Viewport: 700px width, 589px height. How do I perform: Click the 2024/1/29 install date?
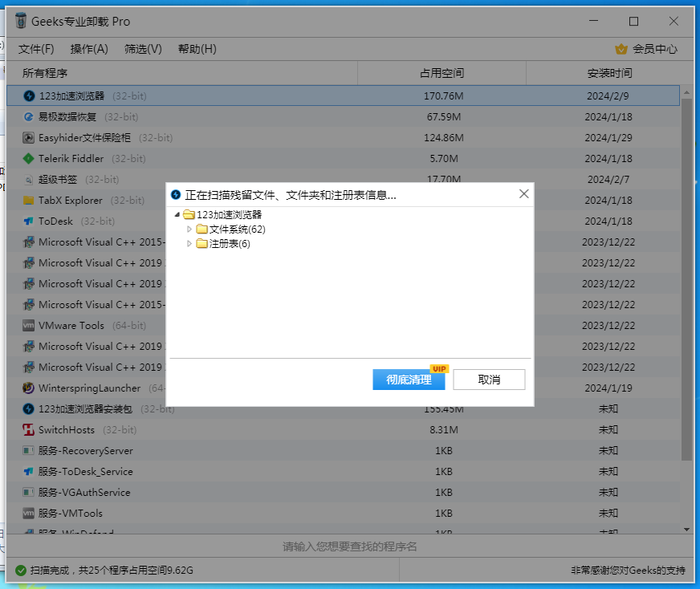(x=608, y=138)
